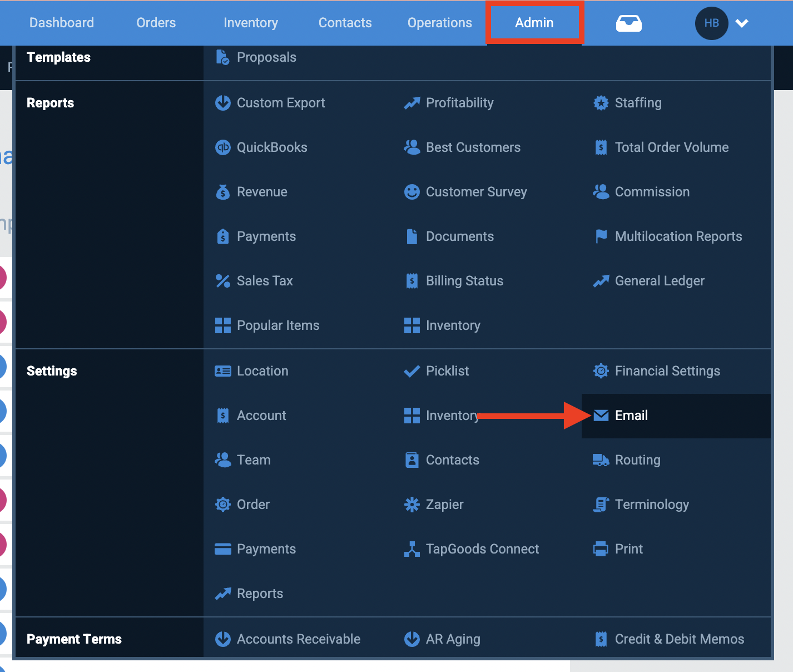
Task: Open Reports settings link
Action: [x=260, y=594]
